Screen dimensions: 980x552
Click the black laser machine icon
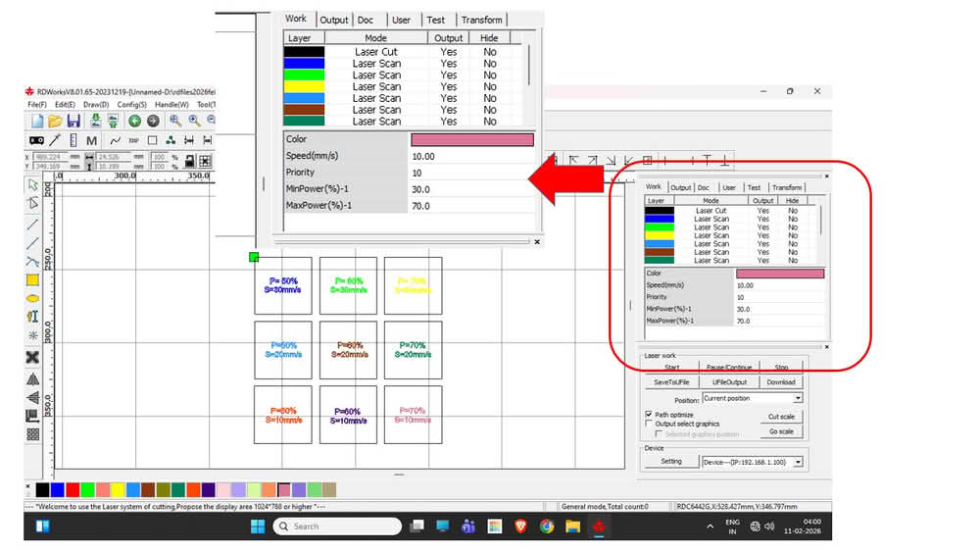click(37, 140)
